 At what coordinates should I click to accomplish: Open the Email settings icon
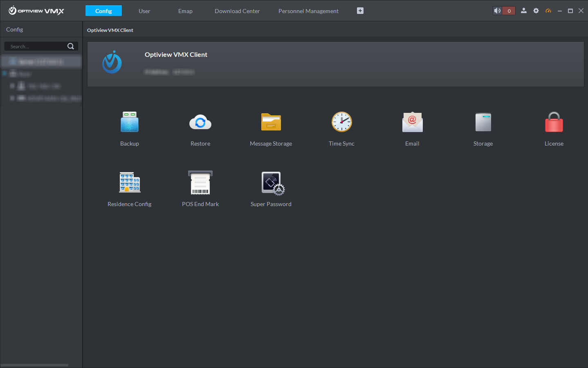(x=412, y=122)
